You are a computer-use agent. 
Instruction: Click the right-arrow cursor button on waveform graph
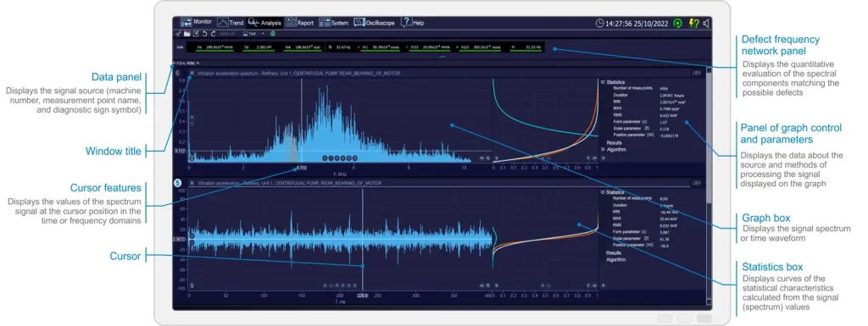354,285
